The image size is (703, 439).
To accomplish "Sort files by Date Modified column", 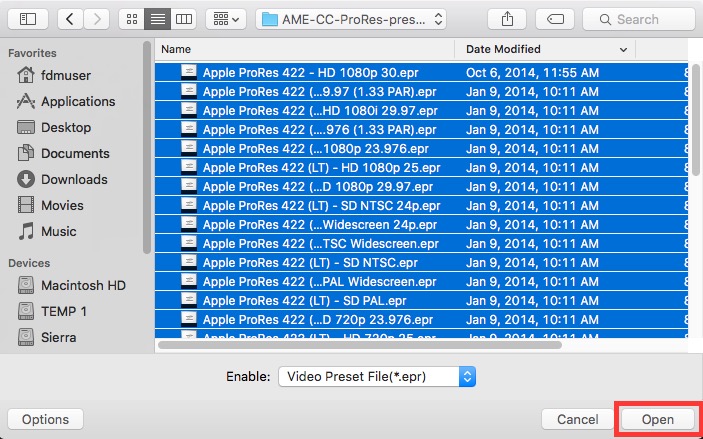I will (545, 49).
